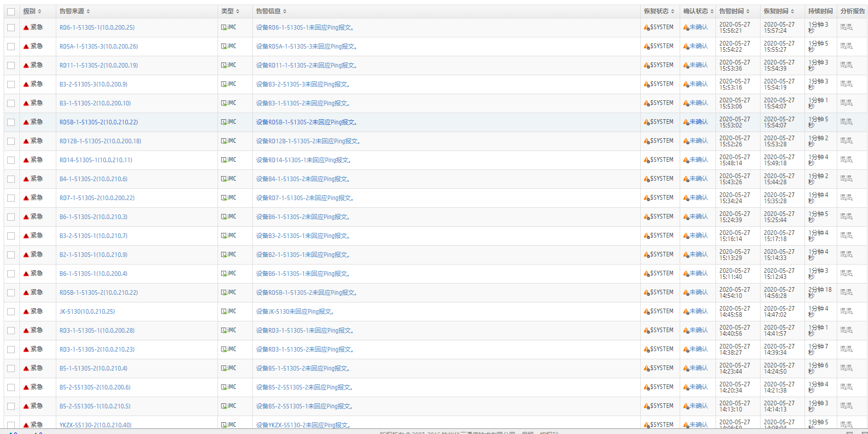Sort alarms by 级别 column header

(32, 11)
